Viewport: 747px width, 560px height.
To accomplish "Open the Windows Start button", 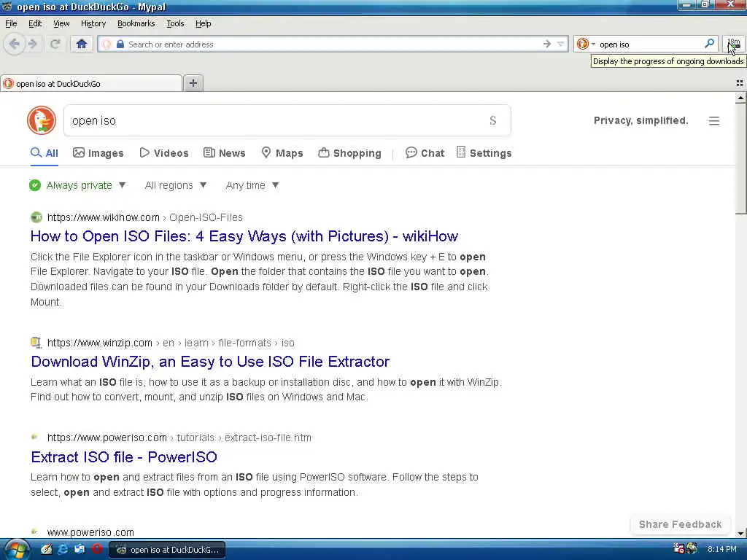I will [18, 550].
